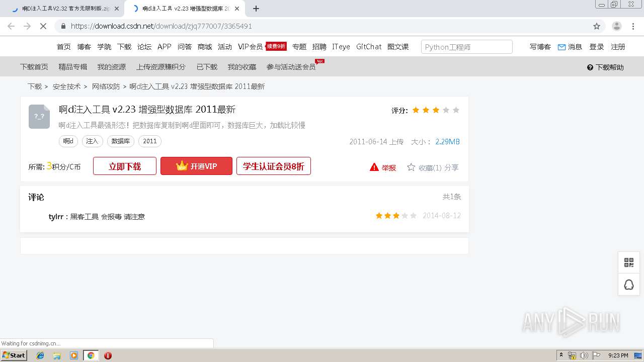Click the unknown file type icon
Screen dimensions: 644x362
(39, 116)
